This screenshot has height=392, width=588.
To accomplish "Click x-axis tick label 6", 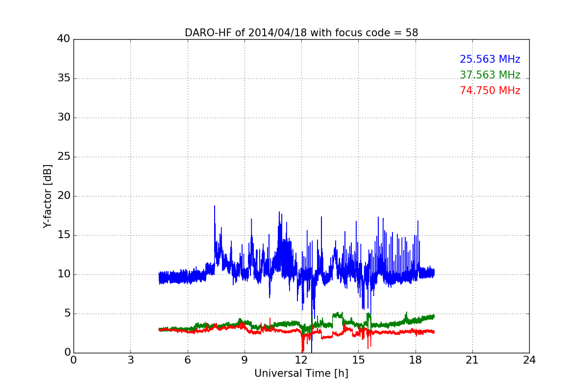I will click(x=187, y=360).
